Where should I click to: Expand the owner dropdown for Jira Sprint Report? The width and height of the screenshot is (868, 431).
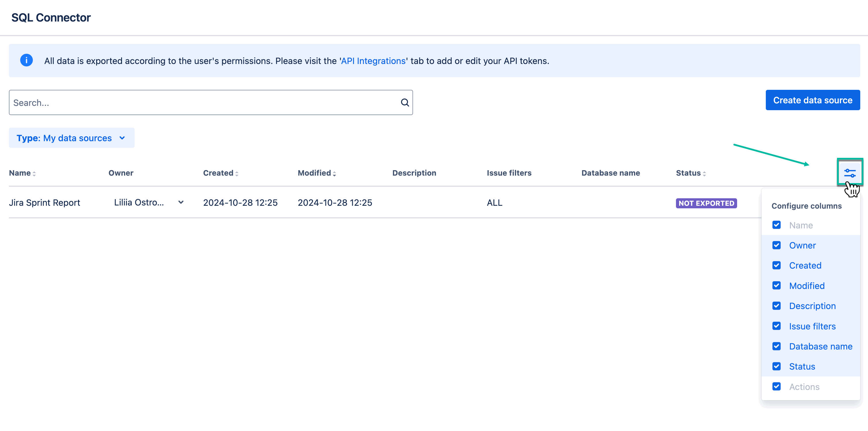coord(181,203)
